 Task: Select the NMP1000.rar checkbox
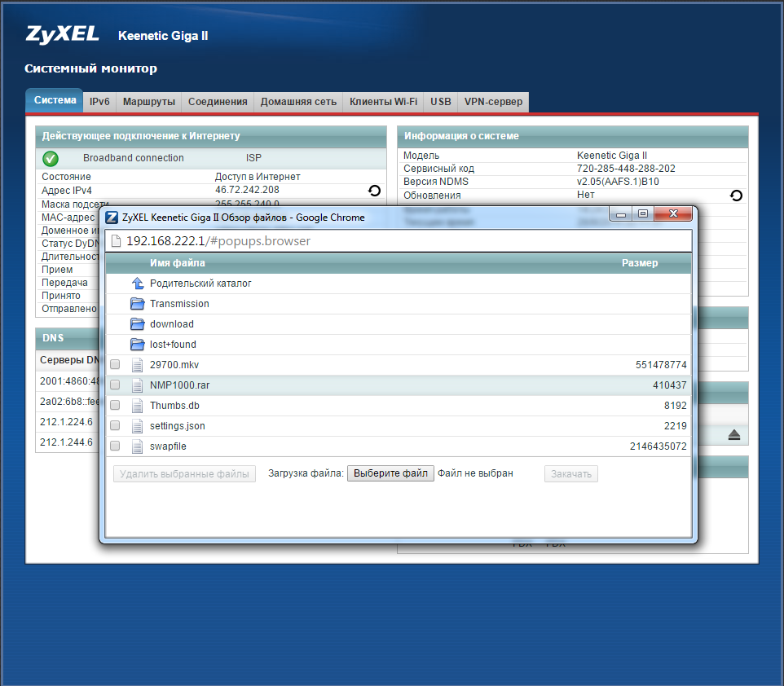115,385
